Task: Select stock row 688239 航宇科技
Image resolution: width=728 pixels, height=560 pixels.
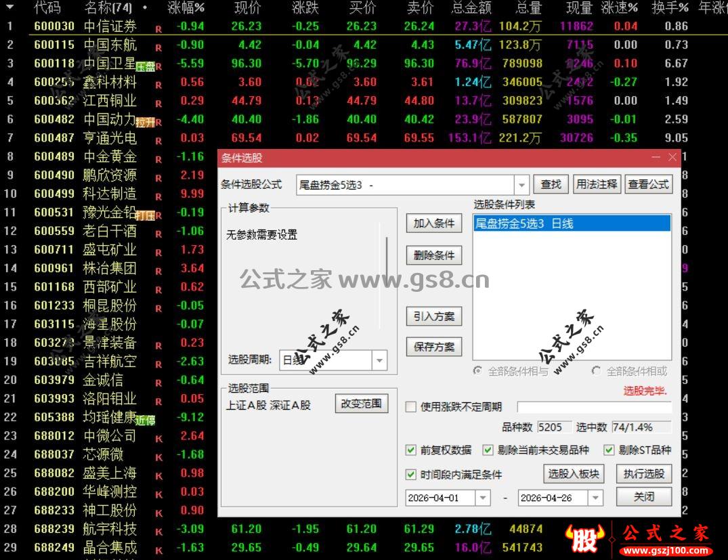Action: 364,529
